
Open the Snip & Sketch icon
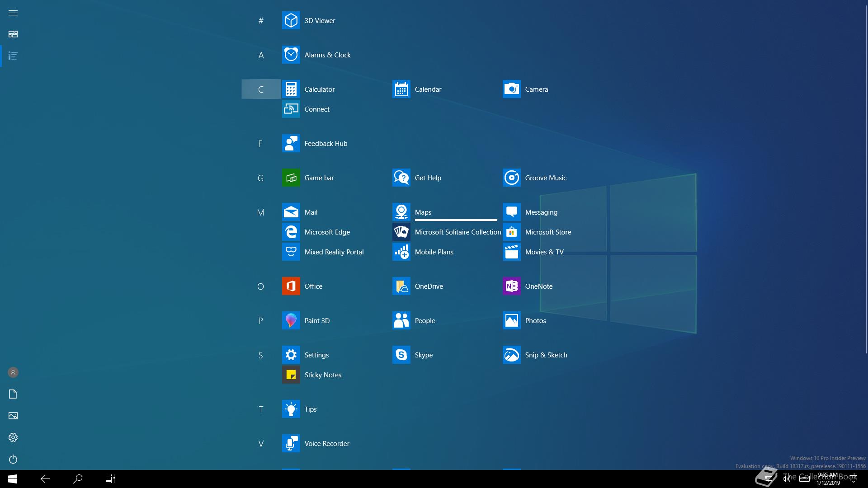point(511,355)
